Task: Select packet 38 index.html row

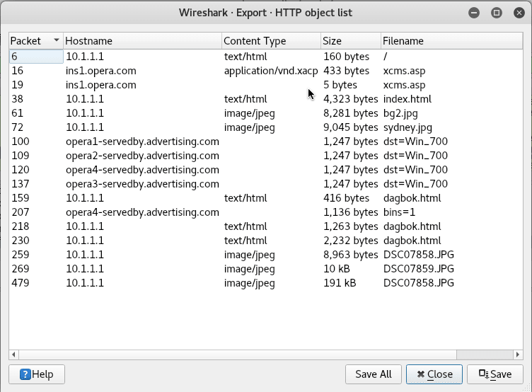Action: (266, 99)
